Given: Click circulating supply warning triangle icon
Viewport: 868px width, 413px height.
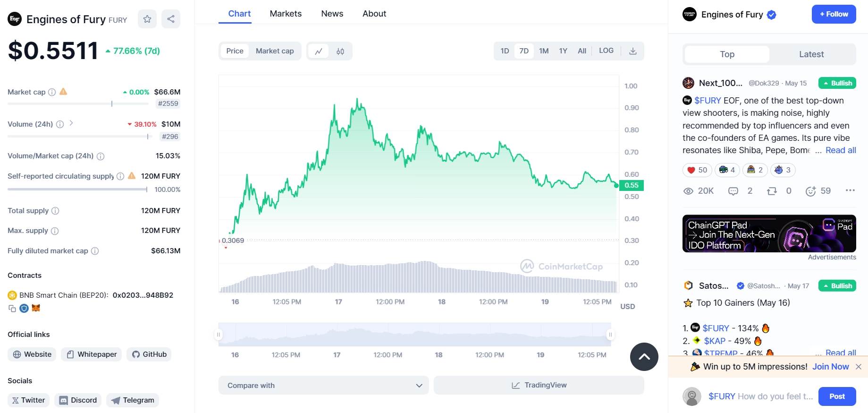Looking at the screenshot, I should (x=132, y=176).
